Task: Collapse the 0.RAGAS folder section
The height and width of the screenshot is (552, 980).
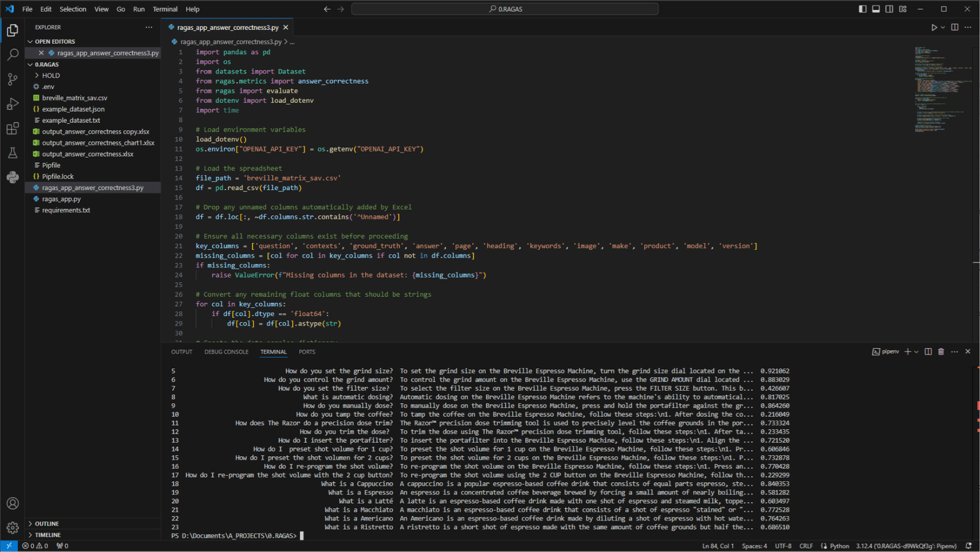Action: 47,64
